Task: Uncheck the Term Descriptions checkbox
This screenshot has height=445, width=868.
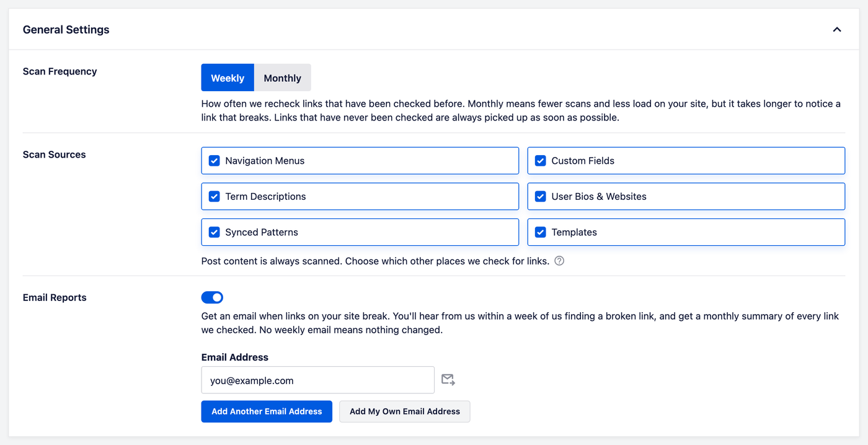Action: [x=215, y=196]
